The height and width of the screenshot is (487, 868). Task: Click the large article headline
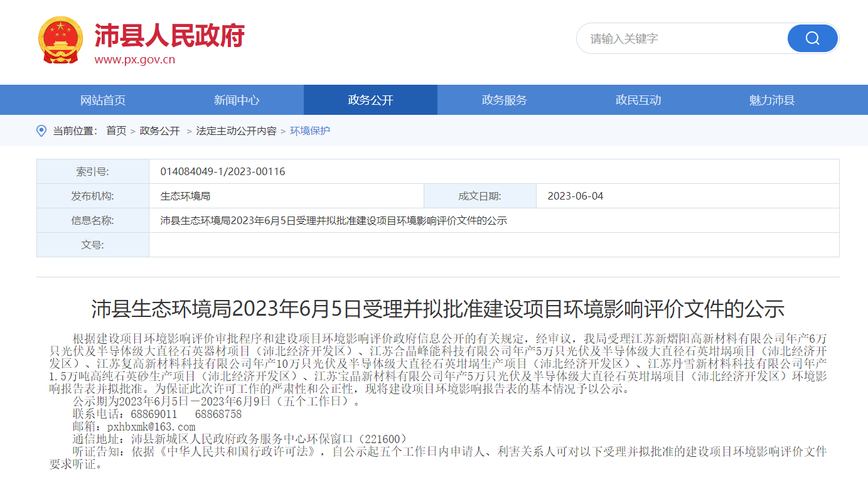(438, 309)
